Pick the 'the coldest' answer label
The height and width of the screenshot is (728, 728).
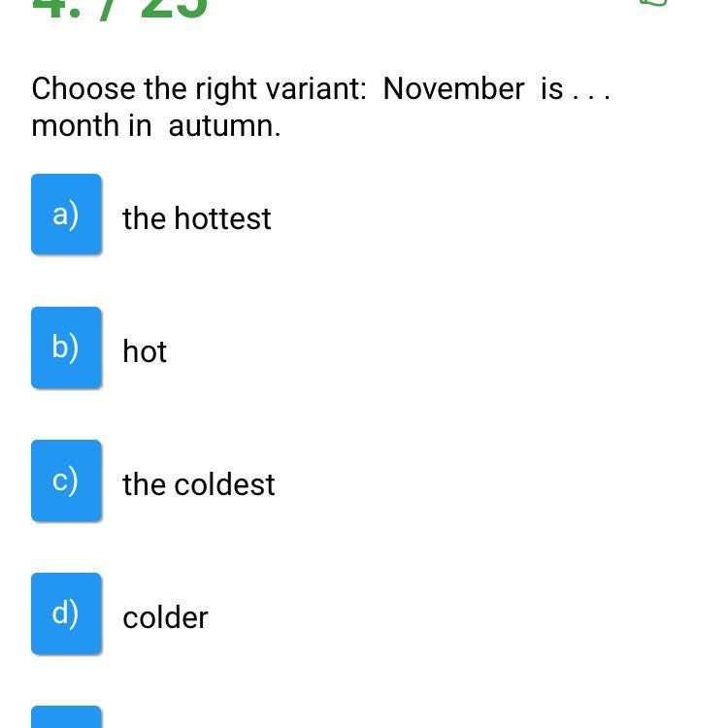(x=199, y=484)
